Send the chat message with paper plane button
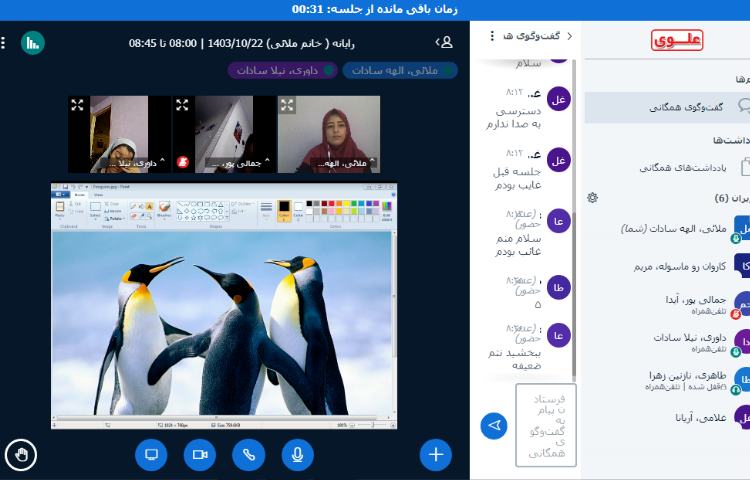Viewport: 750px width, 480px height. tap(494, 425)
